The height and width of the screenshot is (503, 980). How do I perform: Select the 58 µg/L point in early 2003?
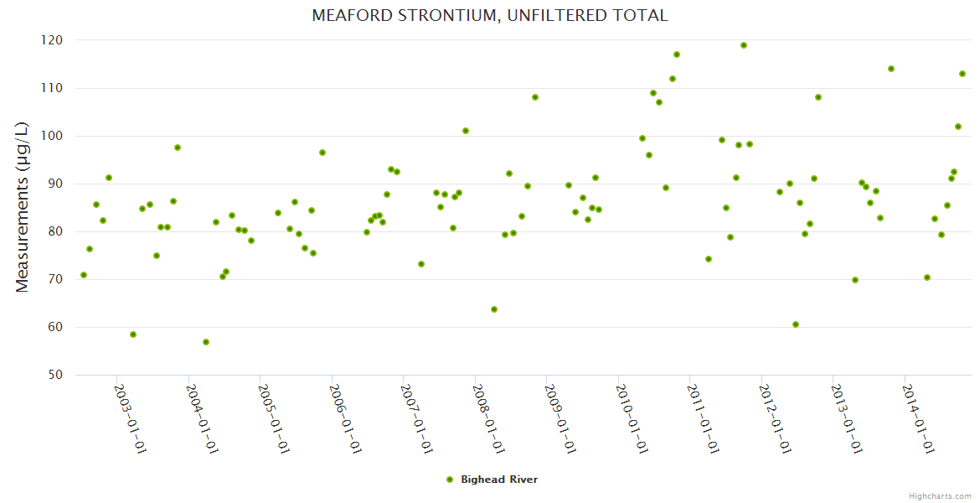(x=133, y=334)
